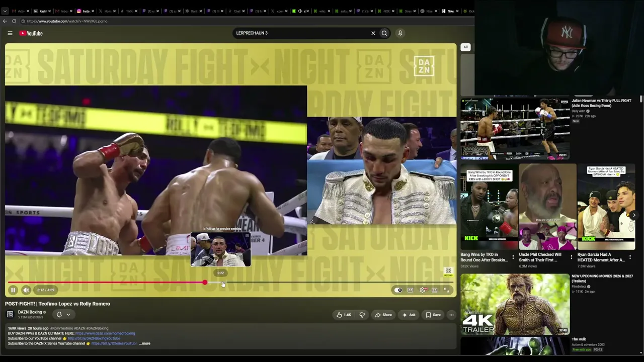The height and width of the screenshot is (362, 644).
Task: Open the DAZN Boxing channel name link
Action: (x=30, y=312)
